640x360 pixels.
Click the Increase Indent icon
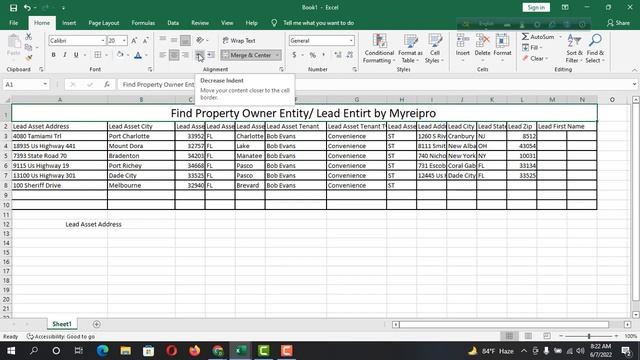211,55
